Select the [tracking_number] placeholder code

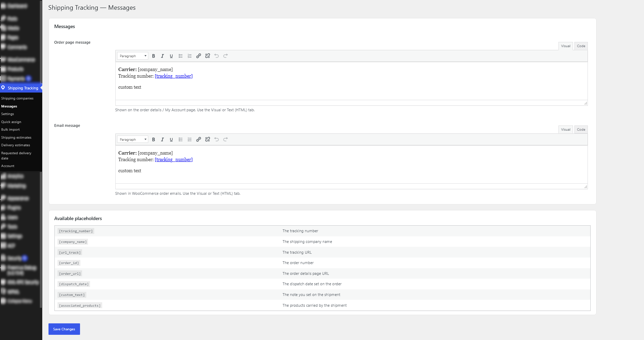coord(76,231)
